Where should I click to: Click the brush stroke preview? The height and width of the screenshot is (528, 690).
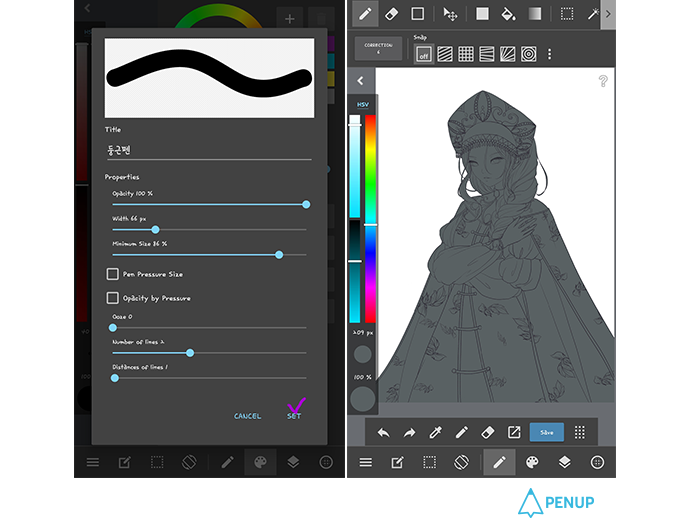(x=209, y=78)
